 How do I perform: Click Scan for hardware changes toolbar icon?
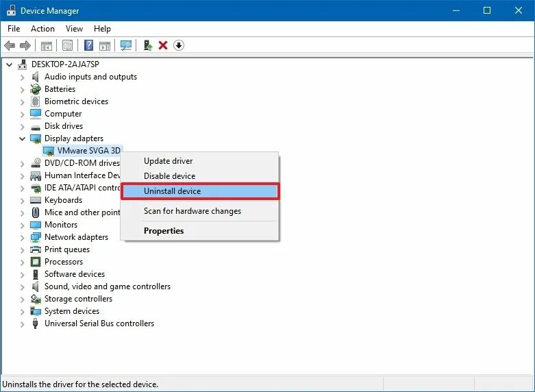[126, 45]
